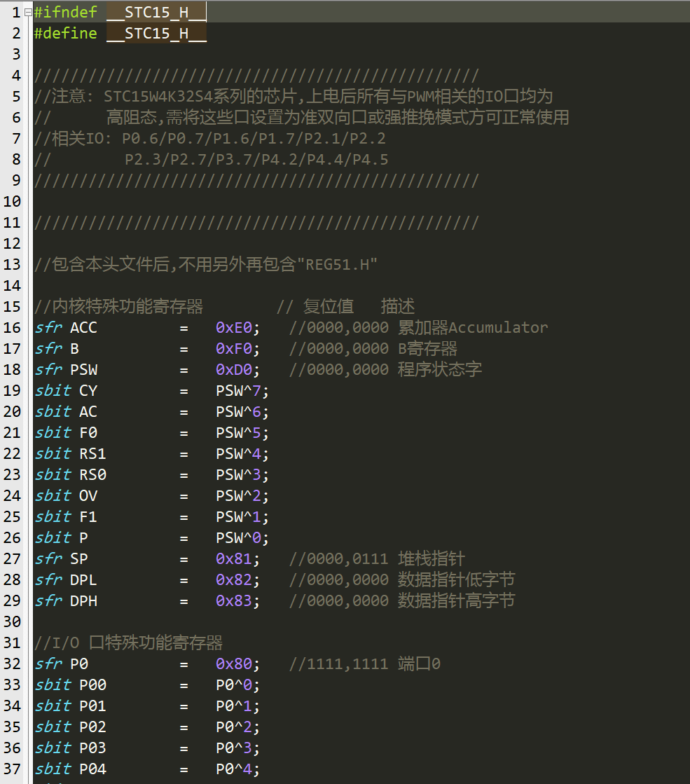Click the P04 bit name
690x784 pixels.
(92, 769)
